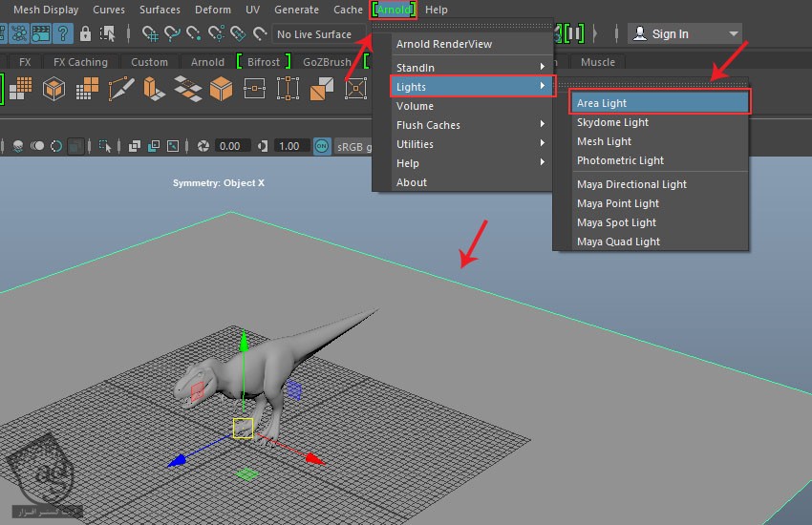Click the diamond tiles shelf icon
The width and height of the screenshot is (812, 525).
(x=187, y=89)
